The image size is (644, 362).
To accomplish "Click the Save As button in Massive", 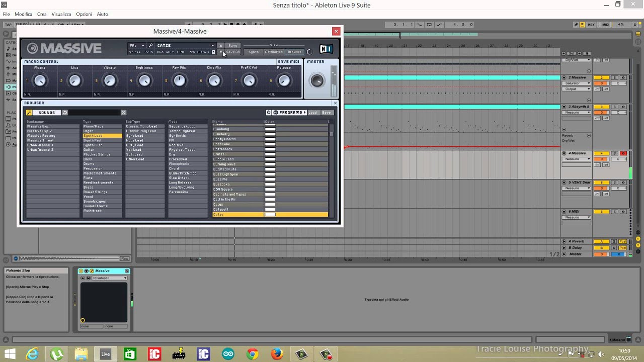I will tap(233, 52).
